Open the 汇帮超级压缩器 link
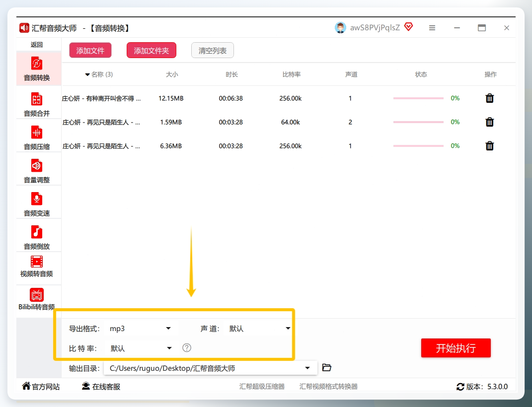The image size is (532, 407). (262, 387)
